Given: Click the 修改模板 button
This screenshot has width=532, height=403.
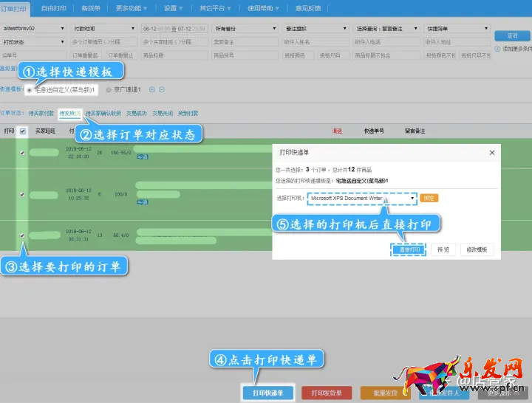Looking at the screenshot, I should pyautogui.click(x=476, y=250).
